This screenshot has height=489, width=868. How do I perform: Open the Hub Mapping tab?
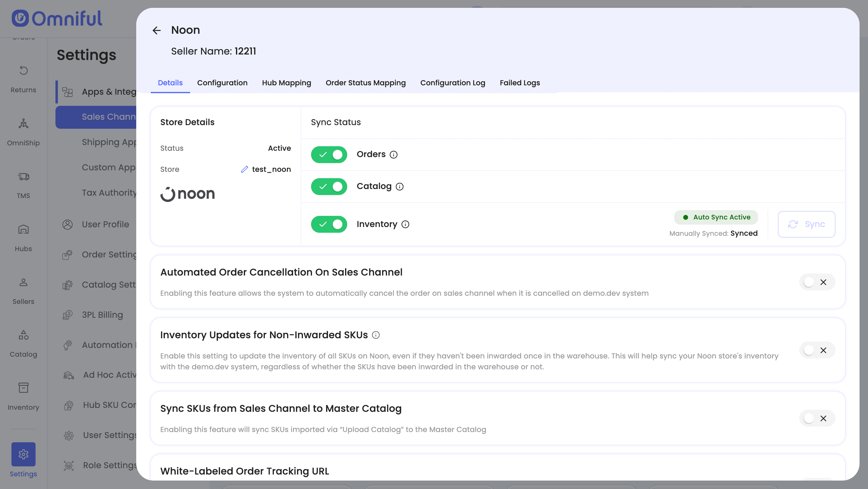(286, 83)
